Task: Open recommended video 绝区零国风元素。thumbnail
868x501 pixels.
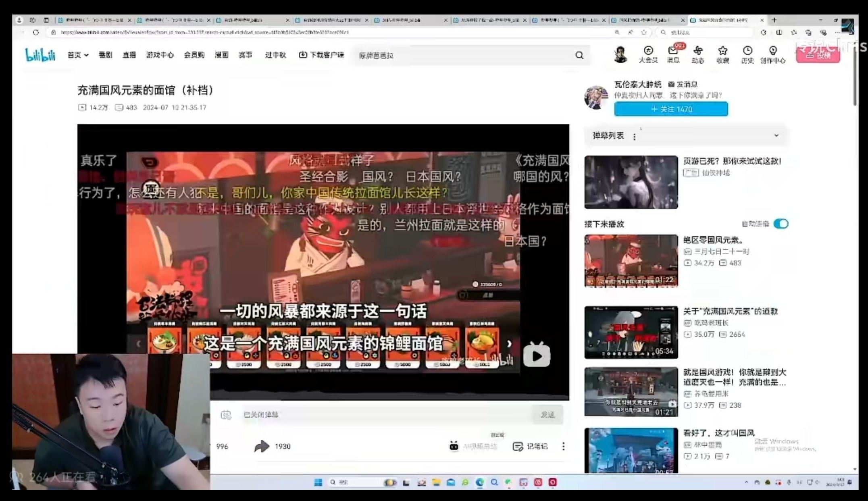Action: (x=631, y=261)
